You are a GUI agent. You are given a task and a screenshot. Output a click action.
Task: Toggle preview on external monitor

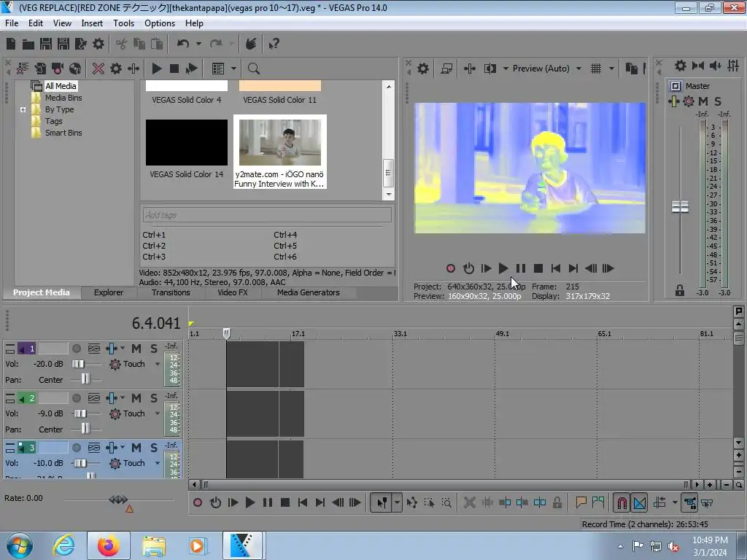pyautogui.click(x=446, y=69)
